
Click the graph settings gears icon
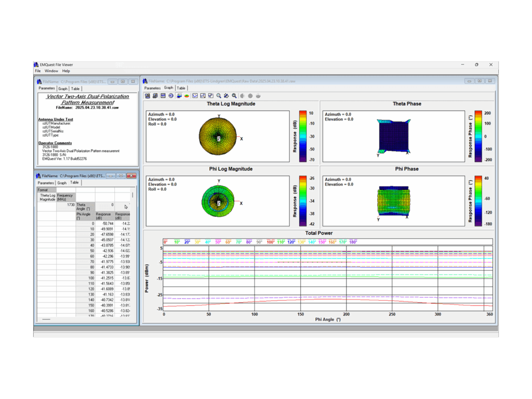coord(227,96)
